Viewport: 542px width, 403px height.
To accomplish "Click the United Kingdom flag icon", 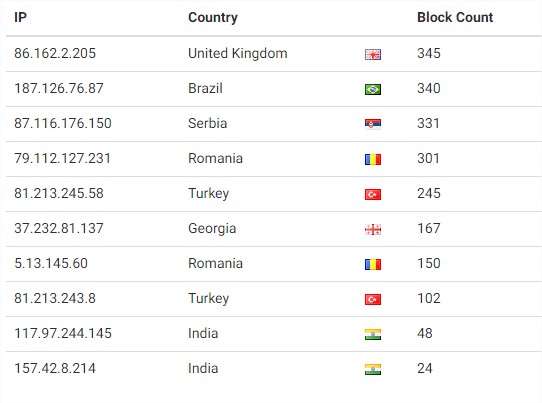I will coord(373,55).
